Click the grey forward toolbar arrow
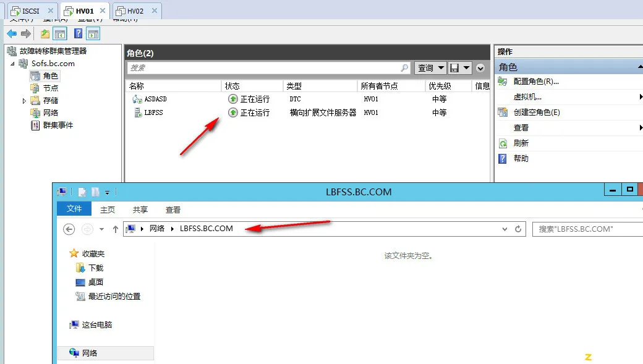 tap(26, 33)
